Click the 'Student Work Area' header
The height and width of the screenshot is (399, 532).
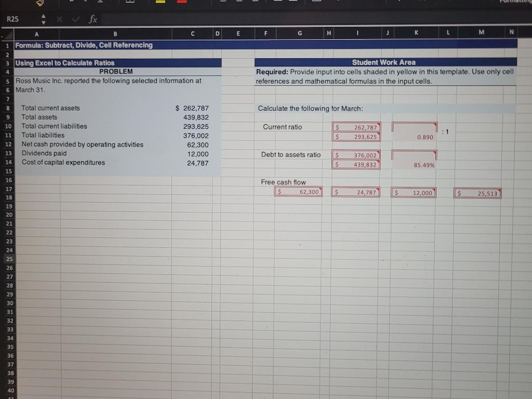click(384, 62)
